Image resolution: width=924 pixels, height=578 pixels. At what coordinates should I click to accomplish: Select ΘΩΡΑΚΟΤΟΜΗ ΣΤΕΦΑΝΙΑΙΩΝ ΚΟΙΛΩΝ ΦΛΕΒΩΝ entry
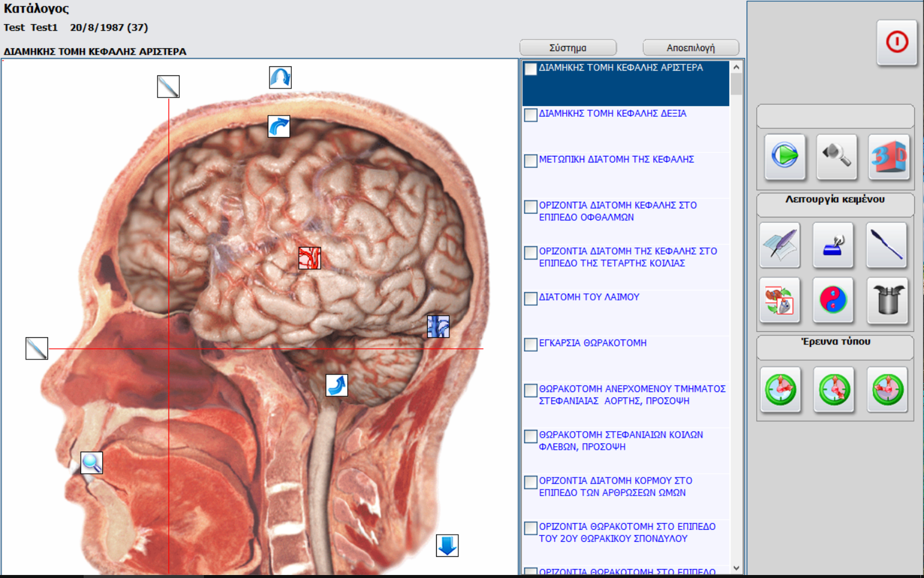point(626,450)
